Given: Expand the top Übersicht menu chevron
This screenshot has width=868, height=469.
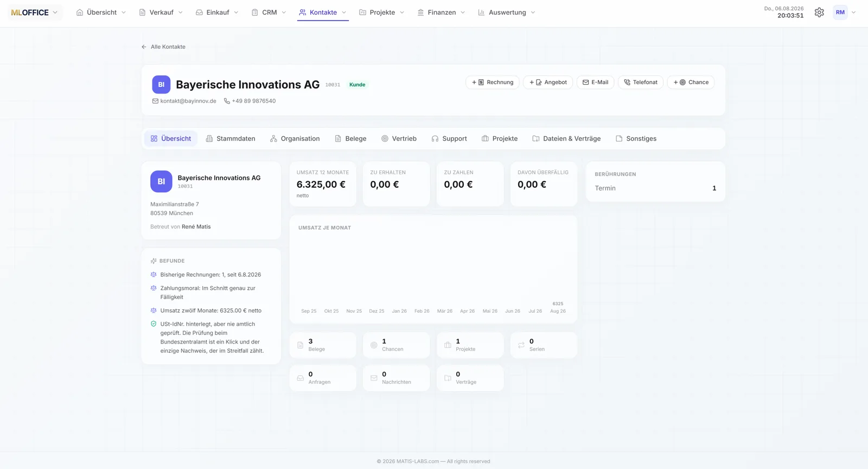Looking at the screenshot, I should tap(124, 12).
